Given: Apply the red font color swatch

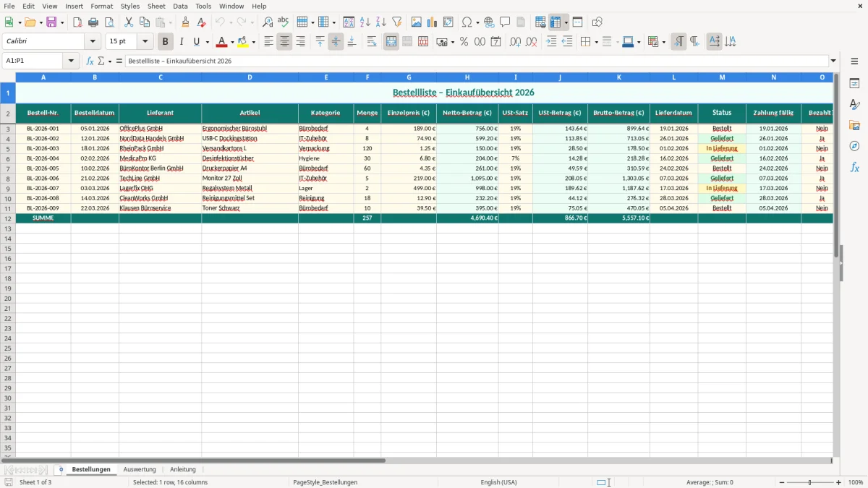Looking at the screenshot, I should click(x=222, y=42).
